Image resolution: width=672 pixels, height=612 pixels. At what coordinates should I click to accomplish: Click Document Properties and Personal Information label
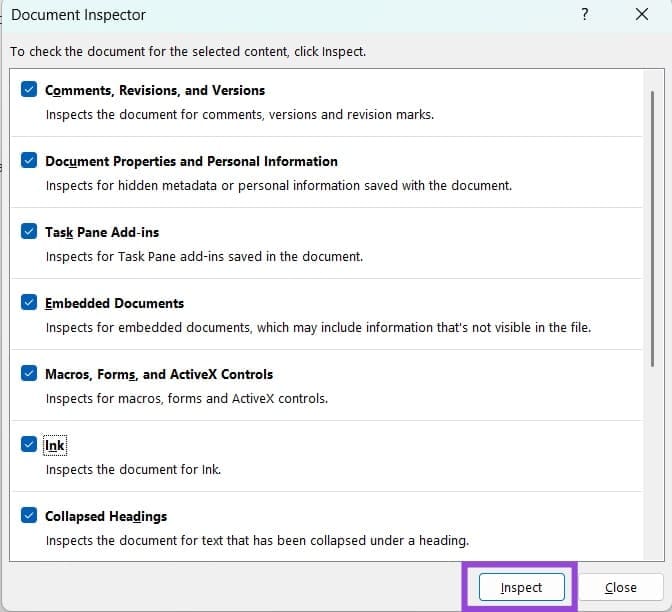click(x=191, y=161)
